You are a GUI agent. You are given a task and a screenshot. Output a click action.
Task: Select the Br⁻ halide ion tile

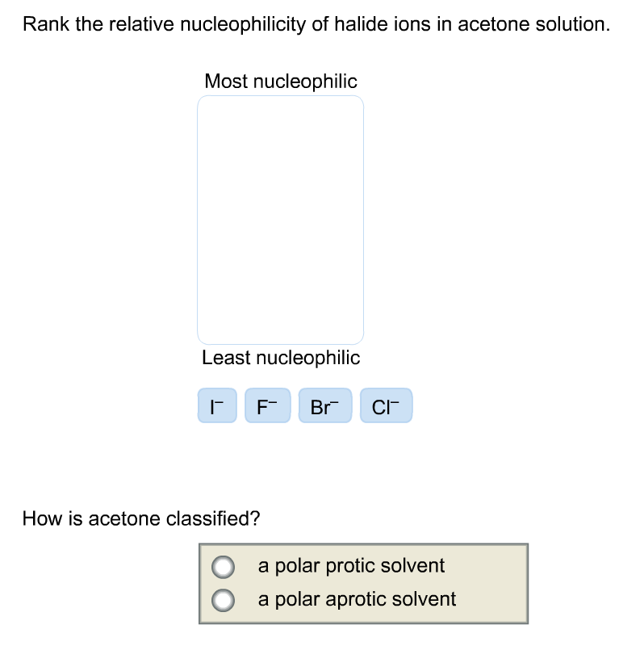pyautogui.click(x=324, y=405)
